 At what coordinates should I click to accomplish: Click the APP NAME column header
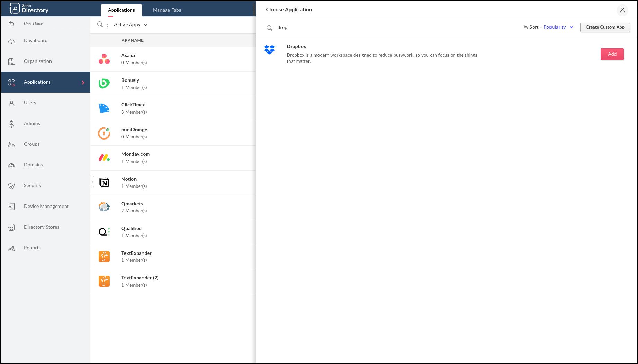[x=132, y=40]
